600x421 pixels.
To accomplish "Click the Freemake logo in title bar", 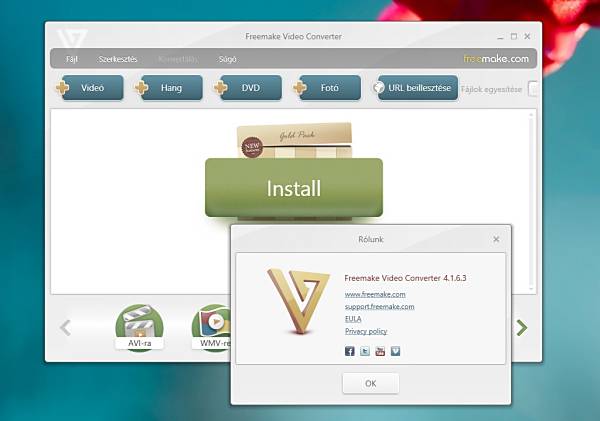I will [x=72, y=38].
